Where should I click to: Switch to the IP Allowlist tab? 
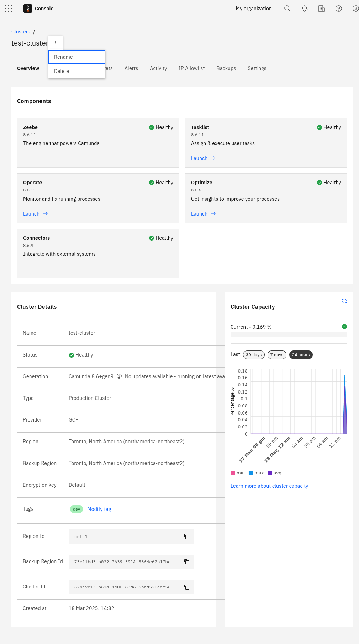[191, 68]
